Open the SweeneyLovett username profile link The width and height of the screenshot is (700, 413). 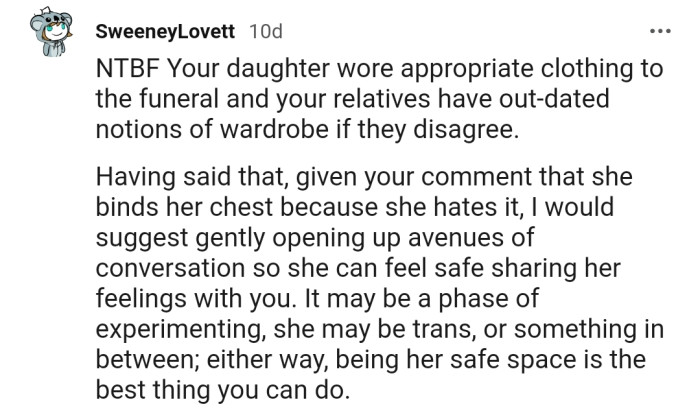pyautogui.click(x=165, y=32)
